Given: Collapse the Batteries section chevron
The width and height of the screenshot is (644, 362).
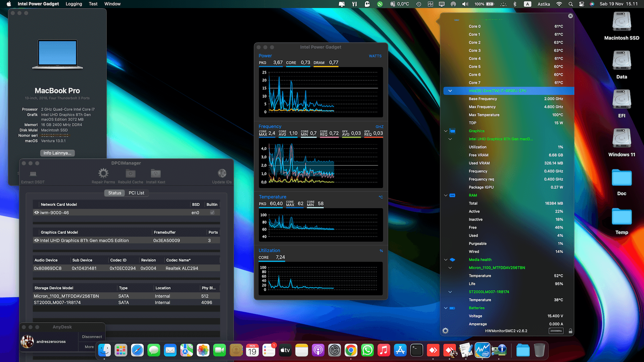Looking at the screenshot, I should click(446, 308).
